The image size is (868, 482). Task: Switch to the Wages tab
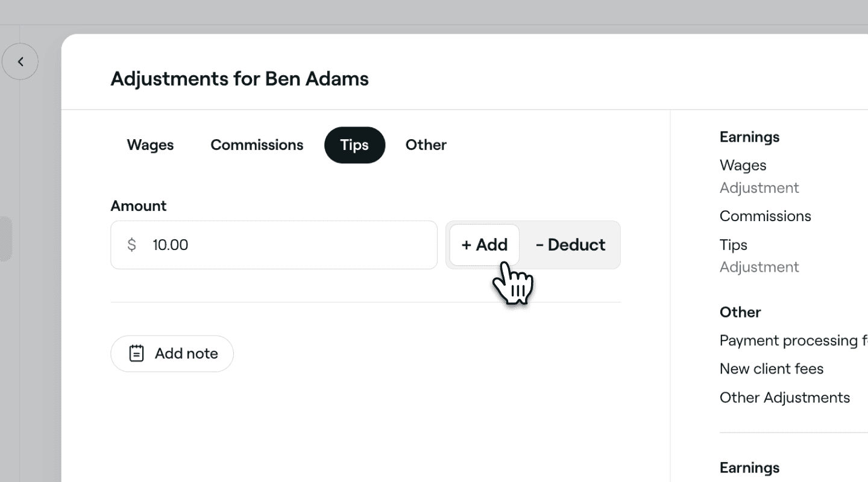point(150,145)
